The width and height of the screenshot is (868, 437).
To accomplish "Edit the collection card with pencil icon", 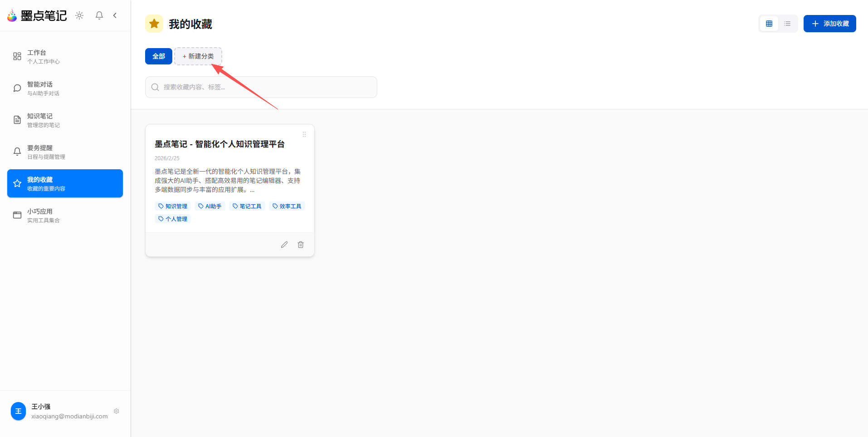I will click(284, 244).
